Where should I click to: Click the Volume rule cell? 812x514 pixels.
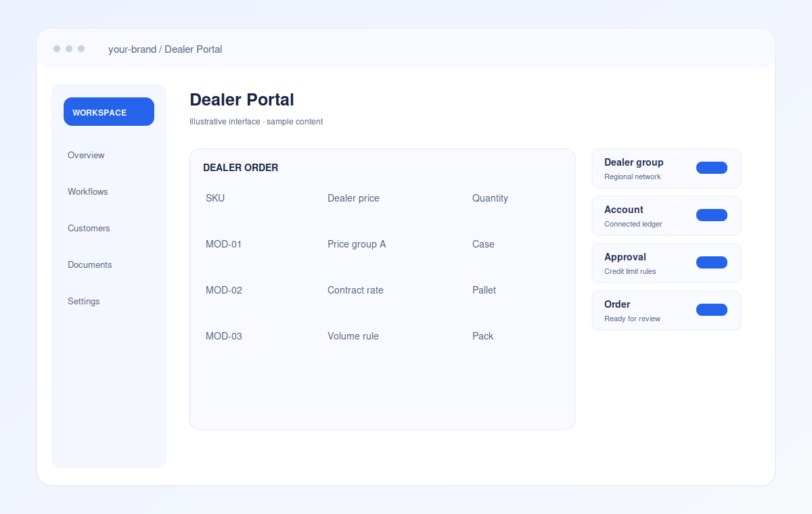353,336
